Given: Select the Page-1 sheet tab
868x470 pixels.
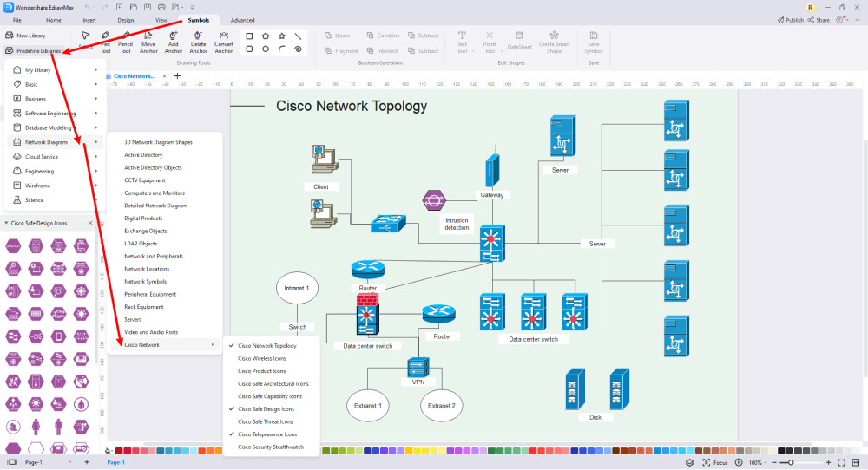Looking at the screenshot, I should (x=115, y=462).
